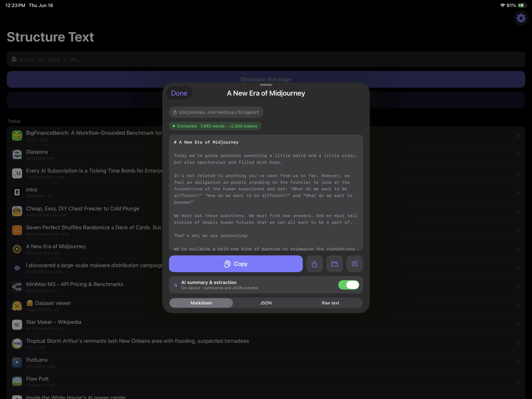
Task: Open Tropical Storm Arthur row chevron
Action: [518, 344]
